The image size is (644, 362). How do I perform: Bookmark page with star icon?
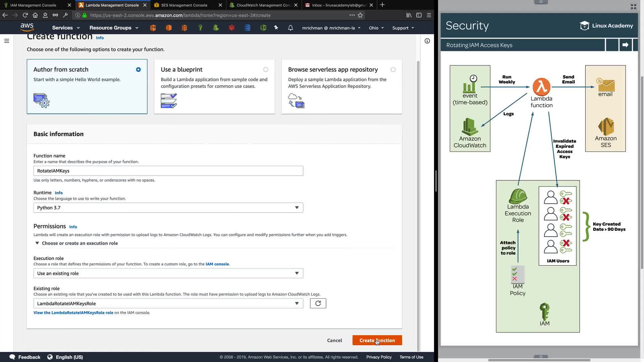click(360, 15)
